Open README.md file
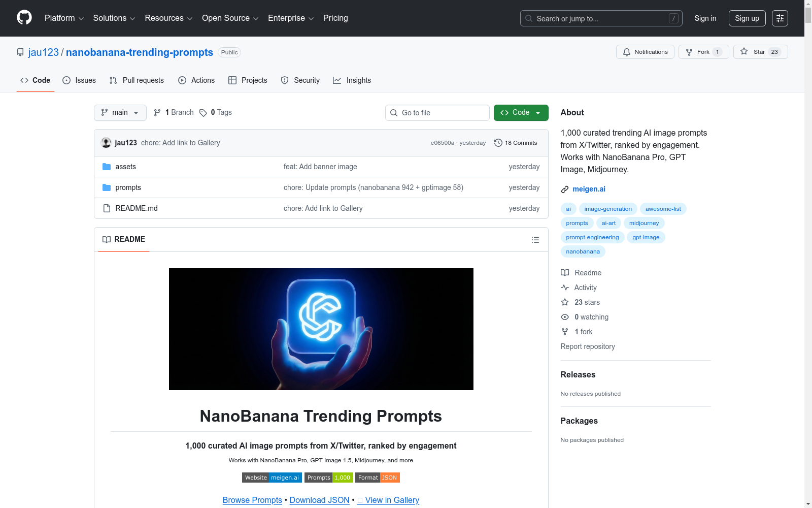This screenshot has width=812, height=508. 136,208
